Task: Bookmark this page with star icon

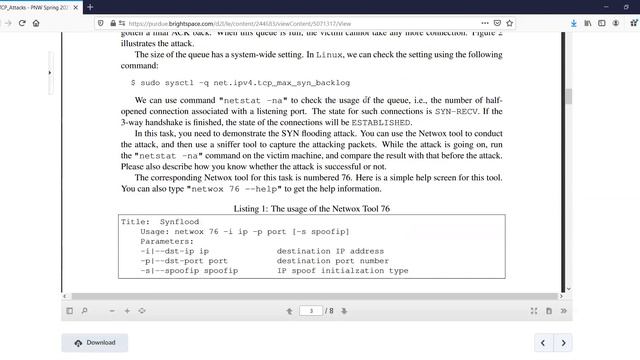Action: pyautogui.click(x=509, y=23)
